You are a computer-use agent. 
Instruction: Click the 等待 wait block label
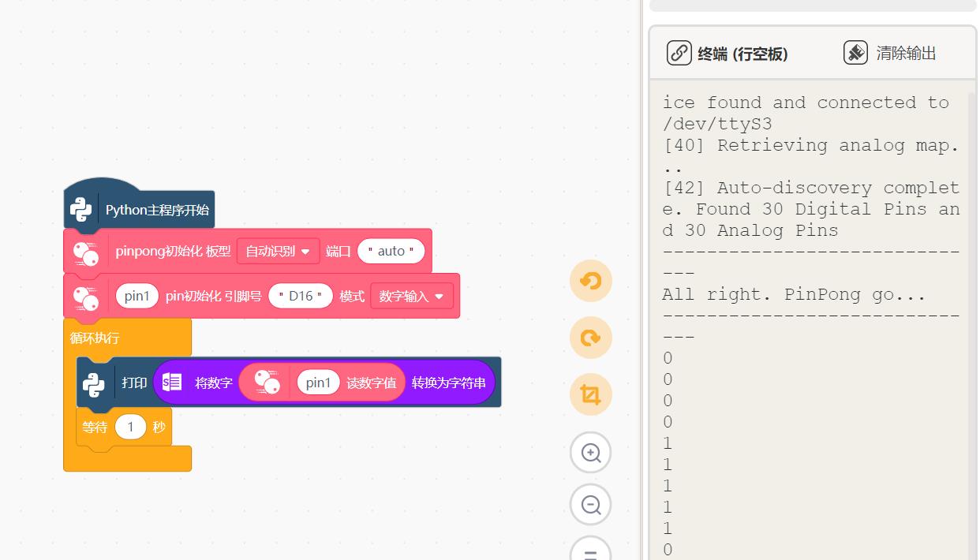[x=95, y=427]
